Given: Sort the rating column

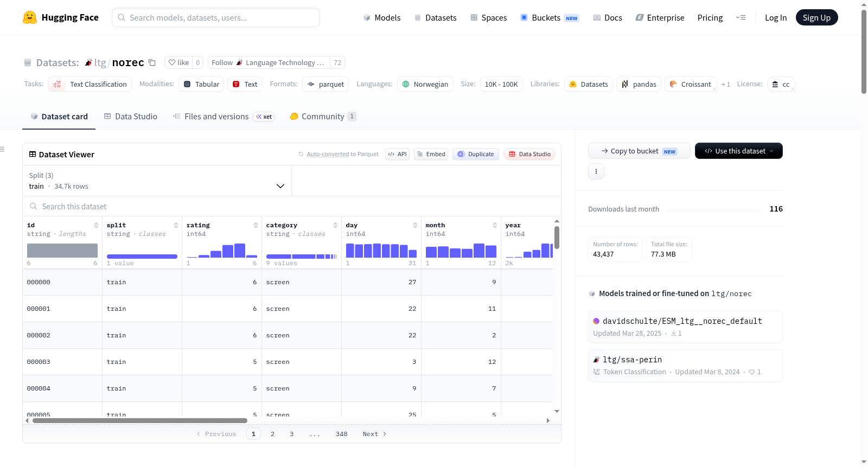Looking at the screenshot, I should 256,225.
